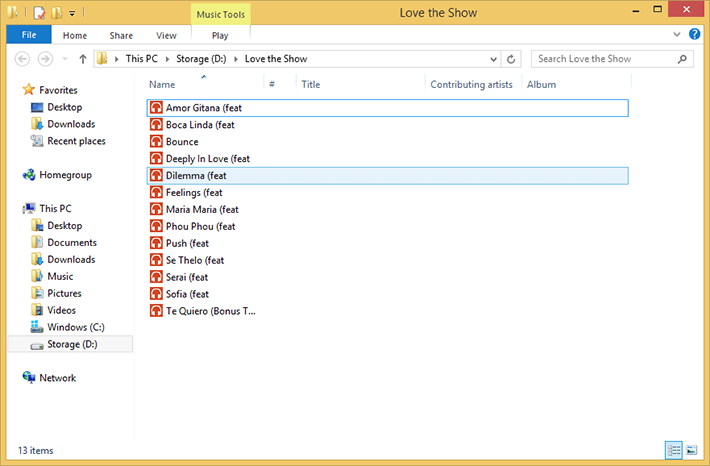This screenshot has width=710, height=466.
Task: Open the Pictures folder in navigation pane
Action: [64, 293]
